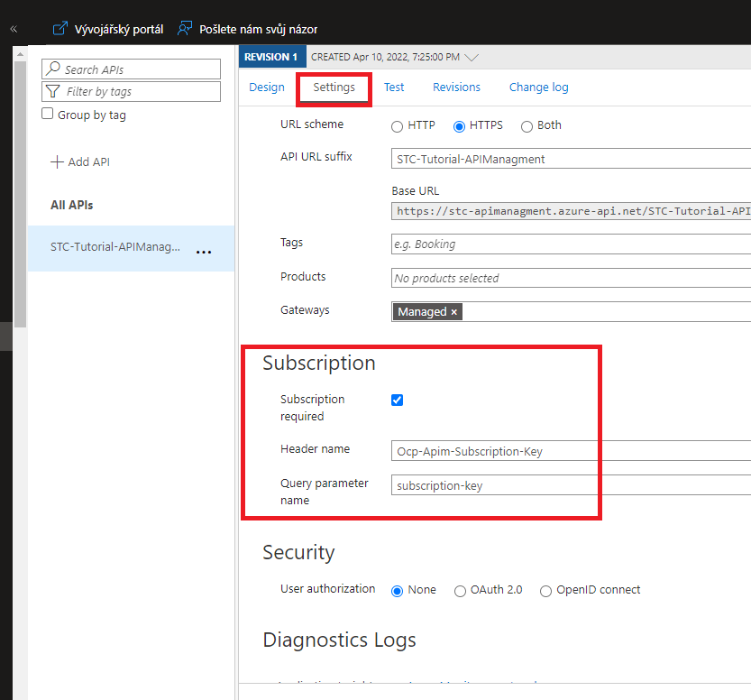Image resolution: width=751 pixels, height=700 pixels.
Task: Click the feedback person icon
Action: (185, 29)
